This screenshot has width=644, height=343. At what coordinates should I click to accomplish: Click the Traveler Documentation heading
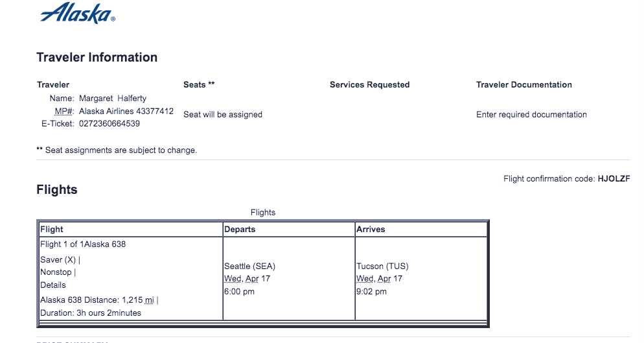(x=523, y=85)
